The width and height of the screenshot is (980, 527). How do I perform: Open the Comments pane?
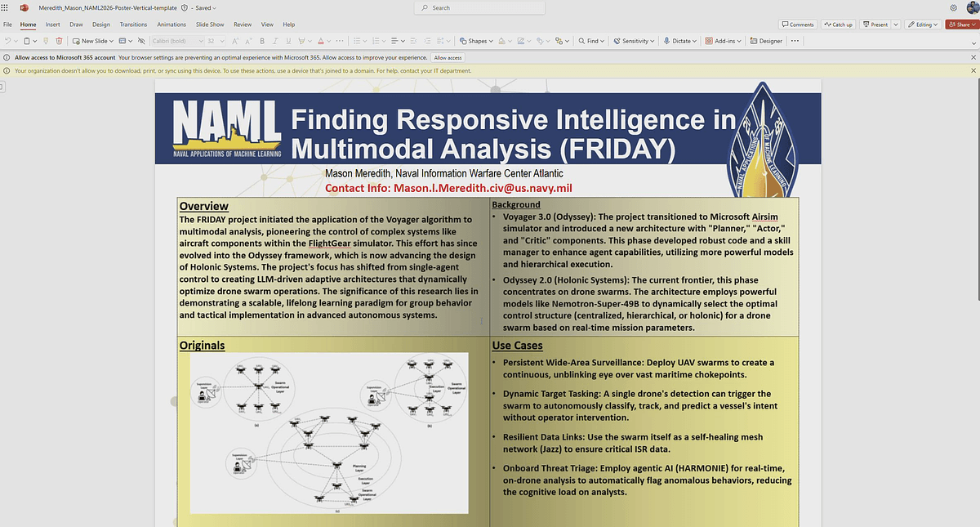(797, 25)
